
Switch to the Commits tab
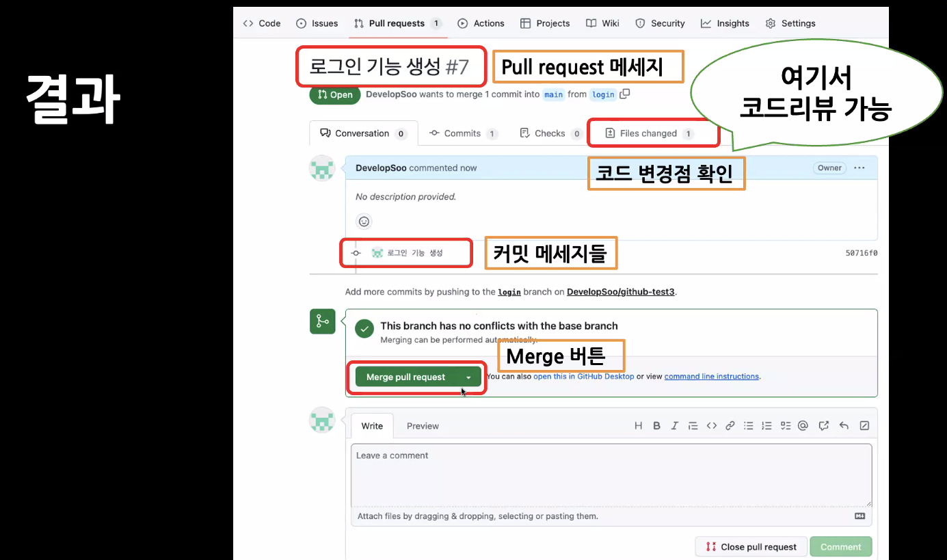point(464,133)
